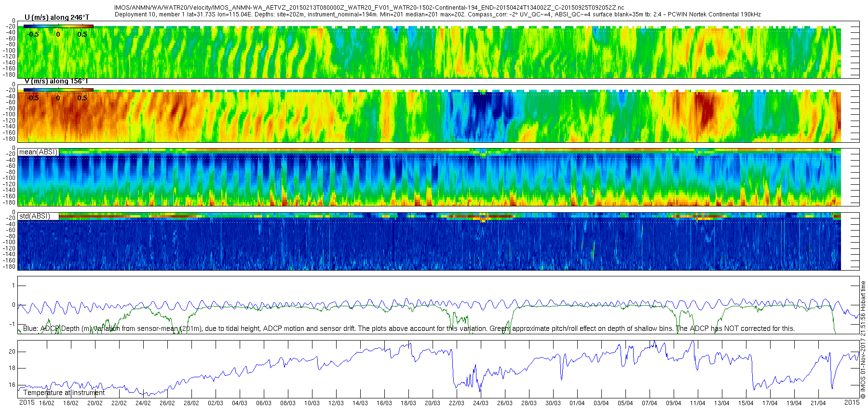Click the U velocity colorbar strip

[x=58, y=26]
